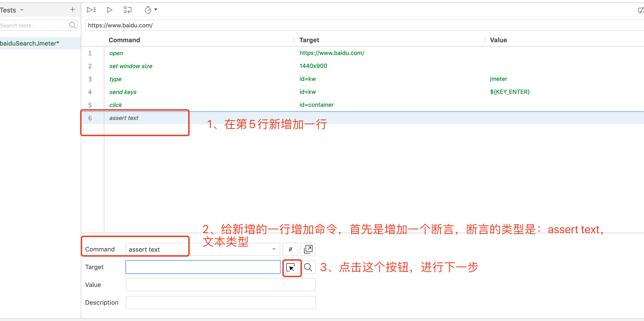Click row 3 type command
This screenshot has width=644, height=321.
115,79
